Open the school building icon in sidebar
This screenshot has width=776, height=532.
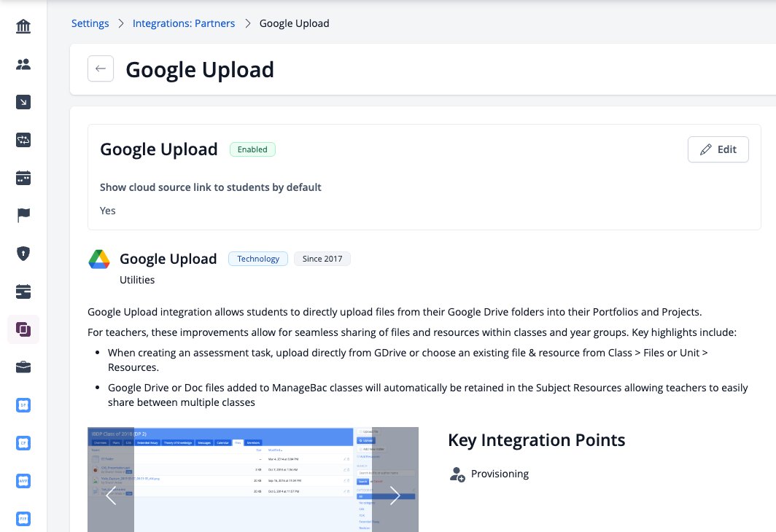click(23, 26)
